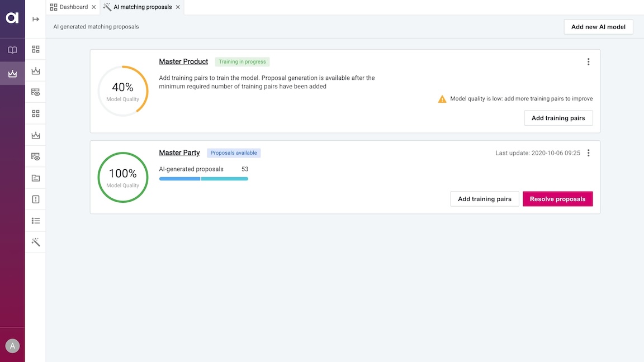644x362 pixels.
Task: Click the warning triangle beside low quality message
Action: point(442,99)
